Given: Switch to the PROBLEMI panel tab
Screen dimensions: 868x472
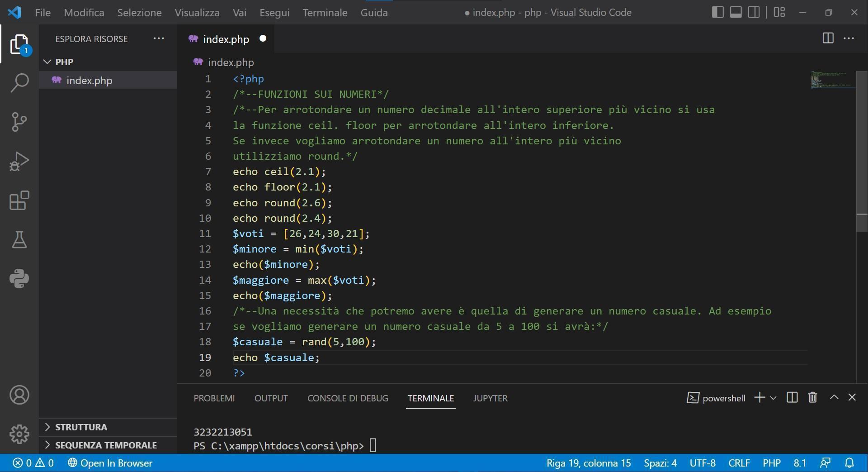Looking at the screenshot, I should coord(214,398).
